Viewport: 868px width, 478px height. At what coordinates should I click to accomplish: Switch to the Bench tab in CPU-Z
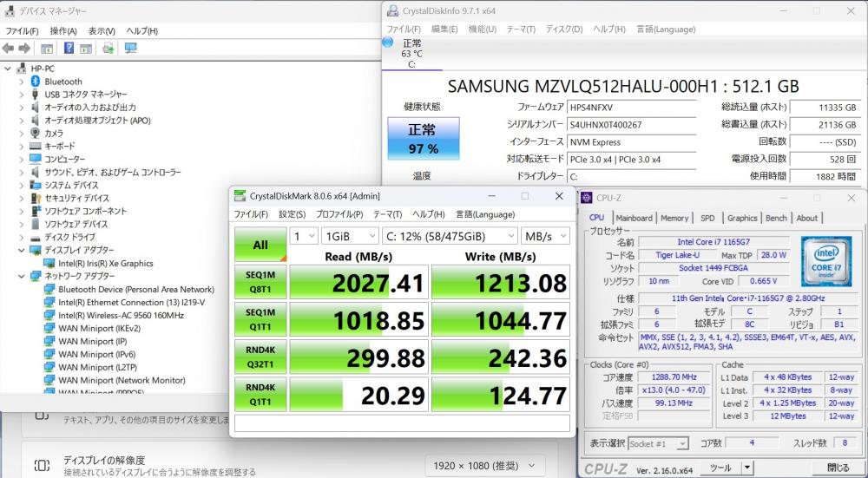(776, 218)
